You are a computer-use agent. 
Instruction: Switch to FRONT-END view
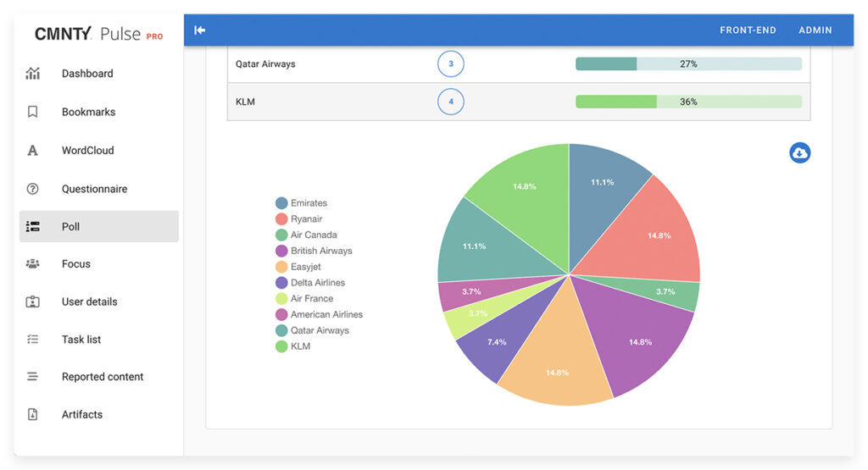click(748, 30)
